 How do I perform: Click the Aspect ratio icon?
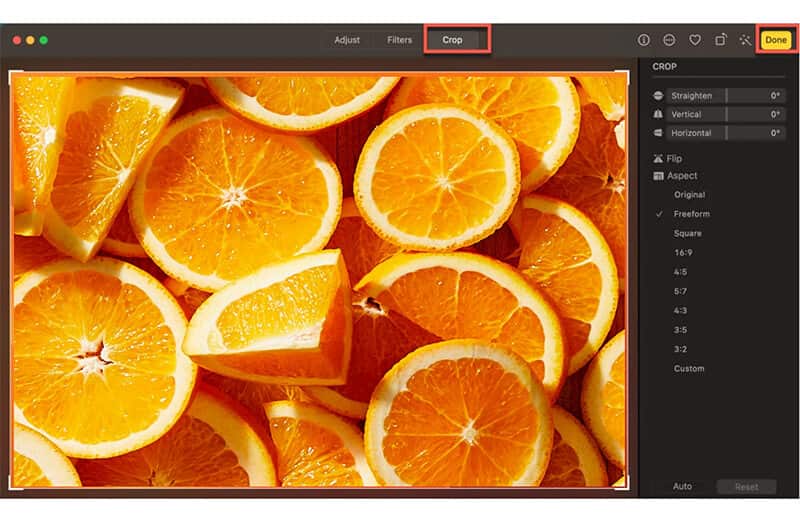658,176
